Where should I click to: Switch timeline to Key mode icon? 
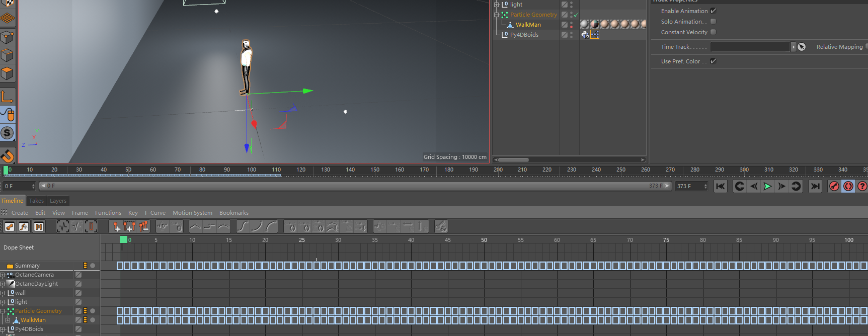click(x=10, y=227)
